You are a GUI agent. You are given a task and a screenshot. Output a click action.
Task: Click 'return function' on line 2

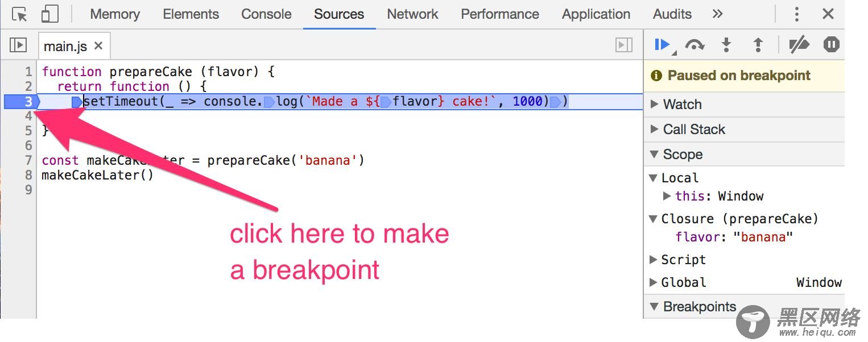click(113, 86)
